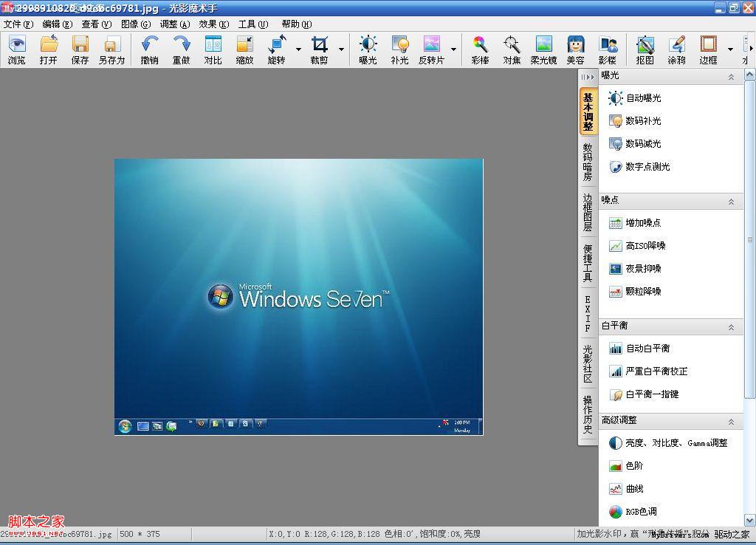The height and width of the screenshot is (545, 756).
Task: Collapse the 高级调整 panel section
Action: click(x=732, y=422)
